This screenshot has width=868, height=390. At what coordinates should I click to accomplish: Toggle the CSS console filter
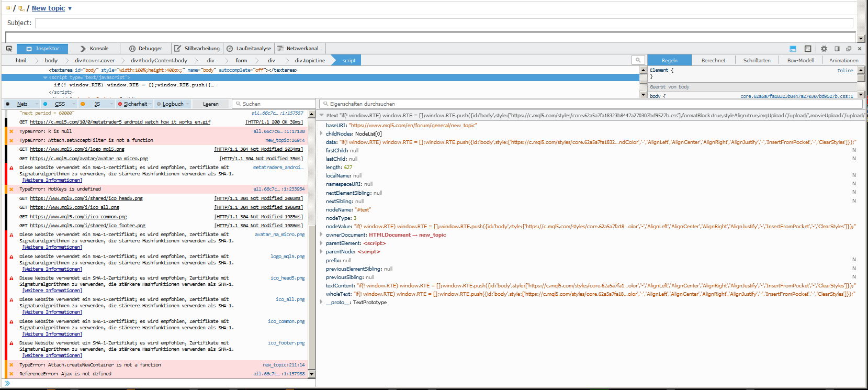pyautogui.click(x=60, y=104)
